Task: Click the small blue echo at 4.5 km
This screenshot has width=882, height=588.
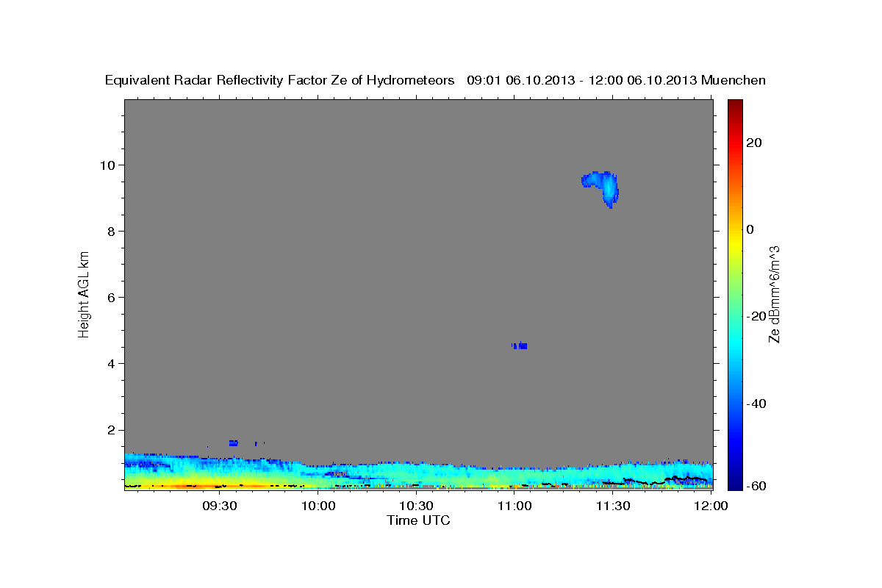Action: pos(520,345)
